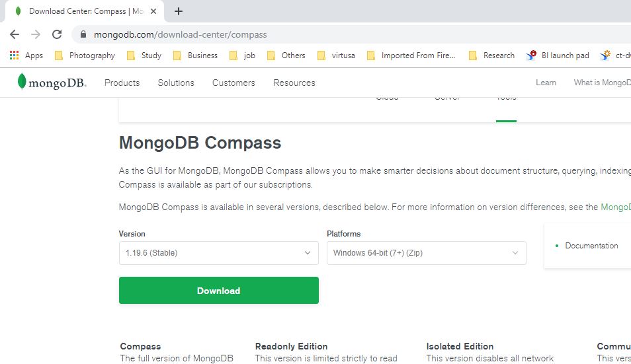The height and width of the screenshot is (364, 631).
Task: Open the Photography bookmark folder
Action: click(x=85, y=55)
